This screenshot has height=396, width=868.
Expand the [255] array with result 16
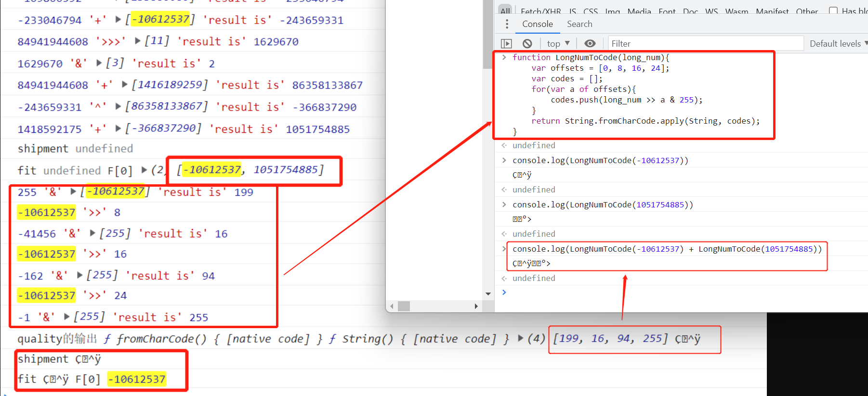click(x=92, y=233)
